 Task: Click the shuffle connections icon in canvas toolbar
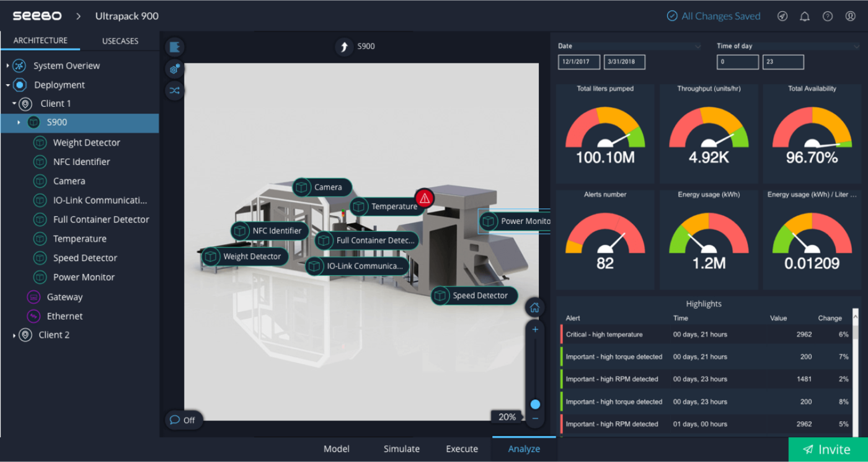pos(175,91)
